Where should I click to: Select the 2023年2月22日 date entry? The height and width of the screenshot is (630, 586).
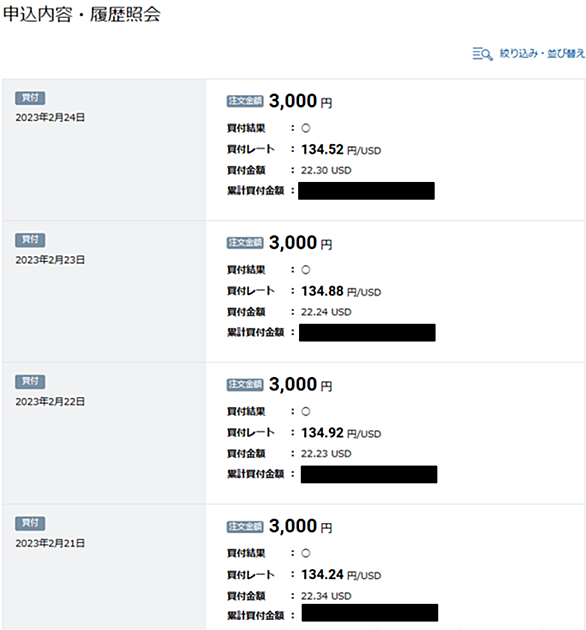click(50, 401)
